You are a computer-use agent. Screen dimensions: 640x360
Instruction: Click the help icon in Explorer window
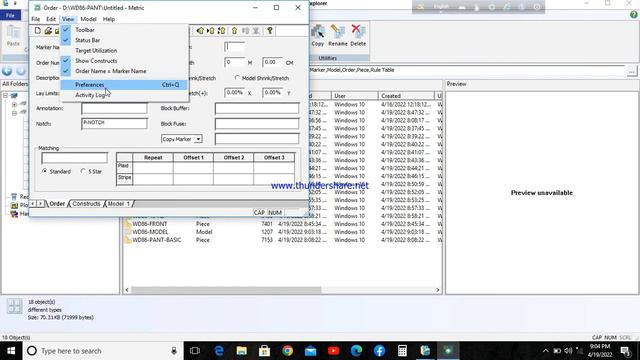coord(633,15)
